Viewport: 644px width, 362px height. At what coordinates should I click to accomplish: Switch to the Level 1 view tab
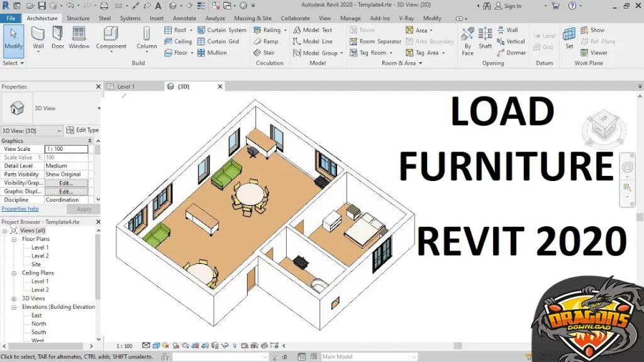point(126,86)
